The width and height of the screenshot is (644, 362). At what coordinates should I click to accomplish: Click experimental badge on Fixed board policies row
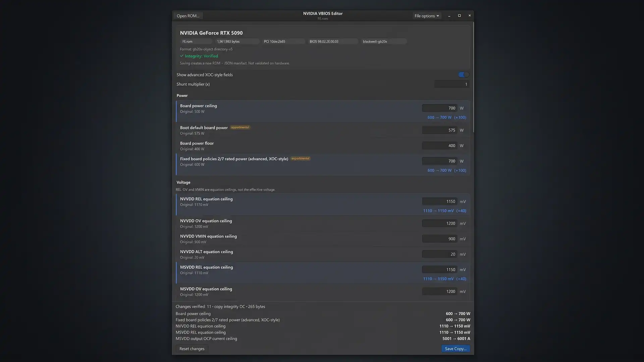pos(300,159)
